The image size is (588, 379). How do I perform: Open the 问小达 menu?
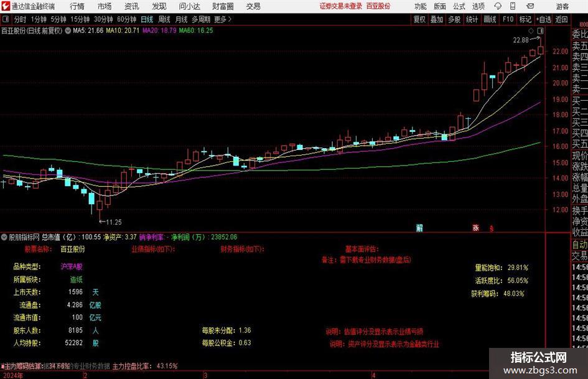click(x=189, y=6)
